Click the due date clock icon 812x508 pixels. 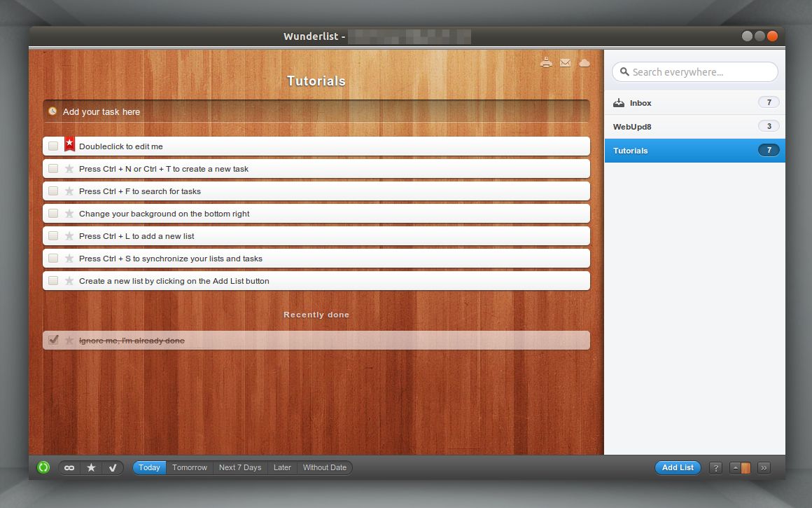click(x=52, y=111)
